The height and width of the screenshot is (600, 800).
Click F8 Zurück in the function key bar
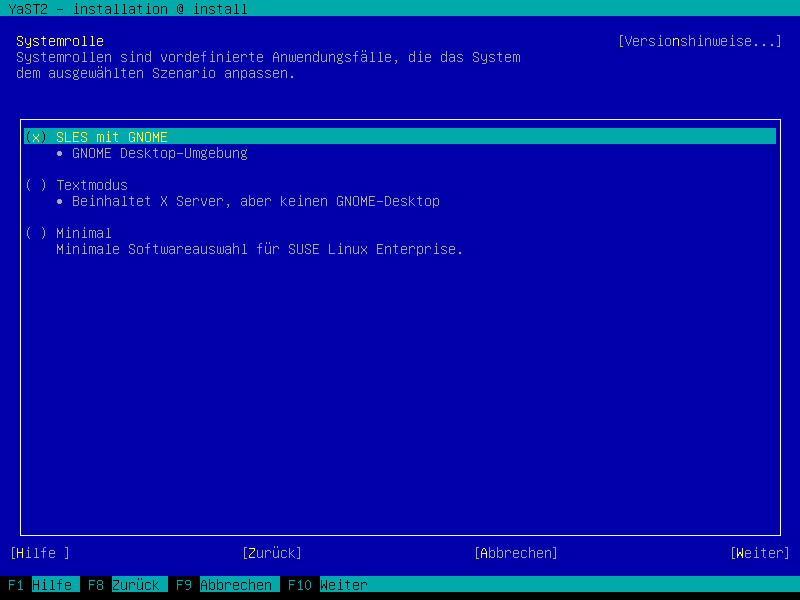pyautogui.click(x=124, y=585)
